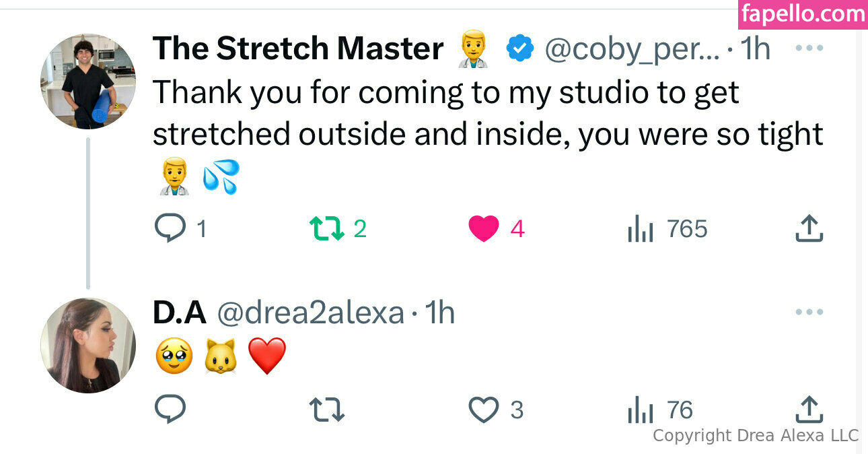The width and height of the screenshot is (868, 454).
Task: Open more options on The Stretch Master's tweet
Action: [809, 48]
